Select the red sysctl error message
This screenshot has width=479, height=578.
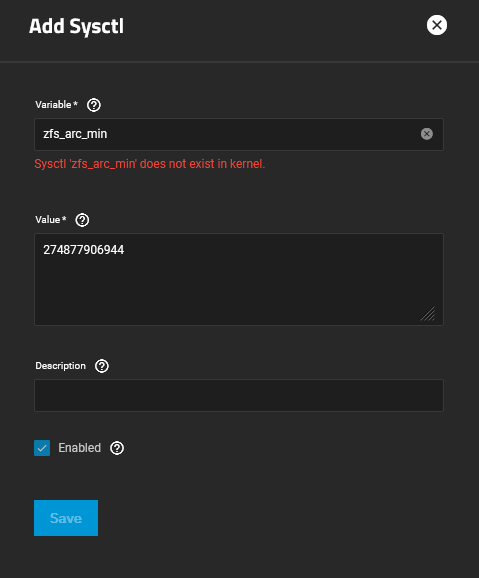[x=150, y=164]
